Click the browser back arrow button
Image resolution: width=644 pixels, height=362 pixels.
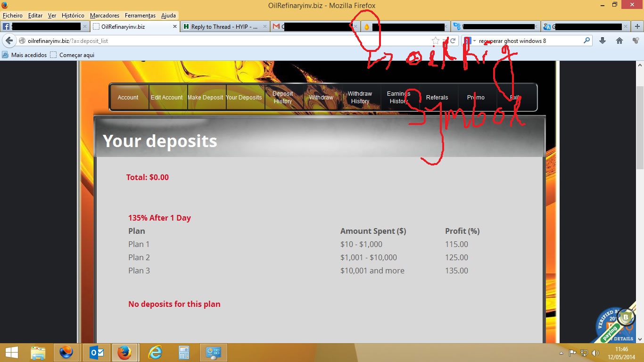tap(9, 41)
